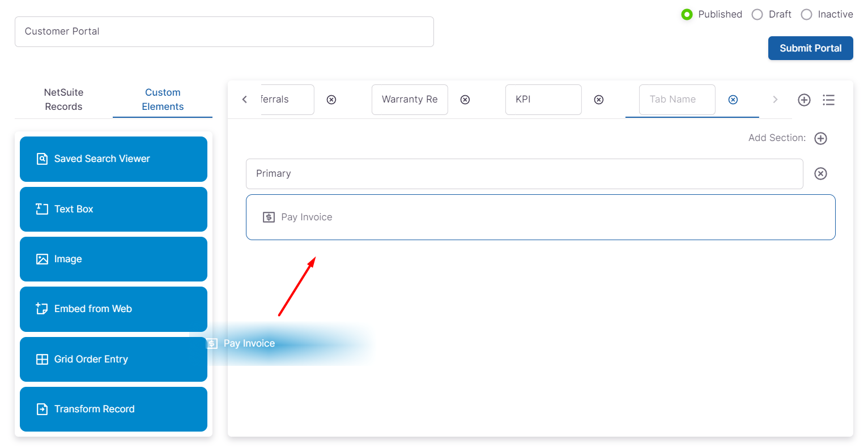Click the add new tab plus icon
The height and width of the screenshot is (448, 868).
pyautogui.click(x=804, y=100)
